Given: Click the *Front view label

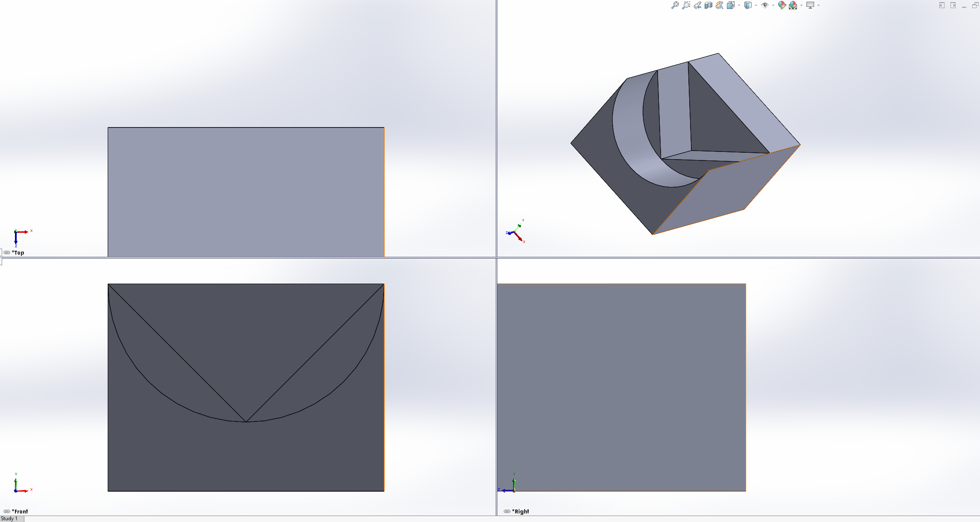Looking at the screenshot, I should coord(20,511).
